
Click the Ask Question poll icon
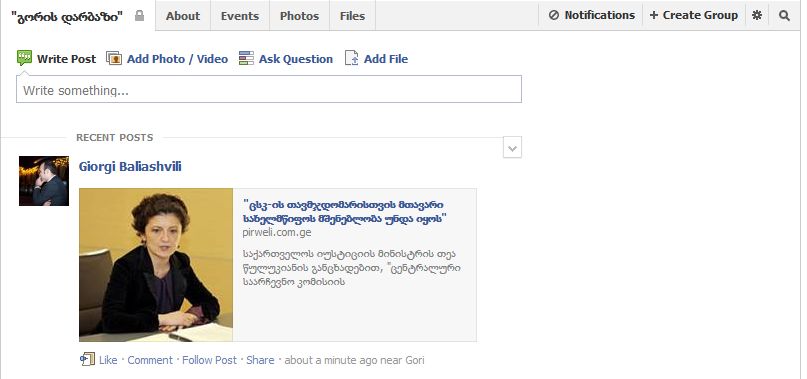[x=246, y=58]
